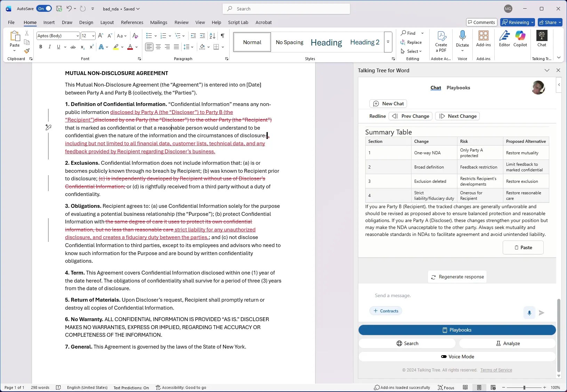Viewport: 567px width, 392px height.
Task: Click the title bar Search box
Action: point(286,9)
